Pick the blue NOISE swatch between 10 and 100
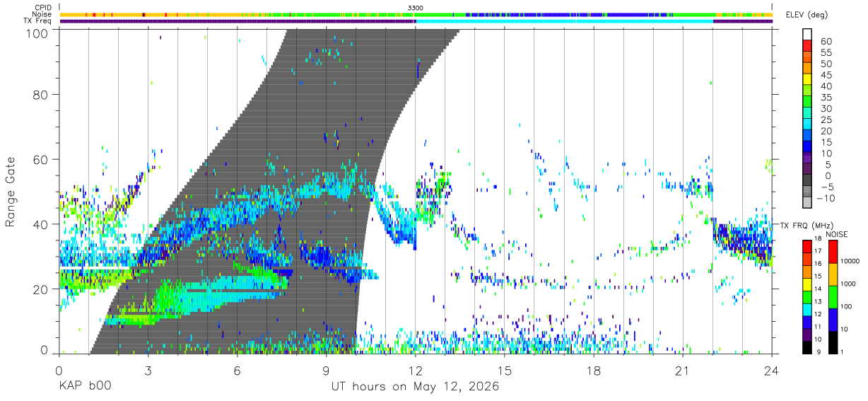This screenshot has width=868, height=401. (x=832, y=318)
